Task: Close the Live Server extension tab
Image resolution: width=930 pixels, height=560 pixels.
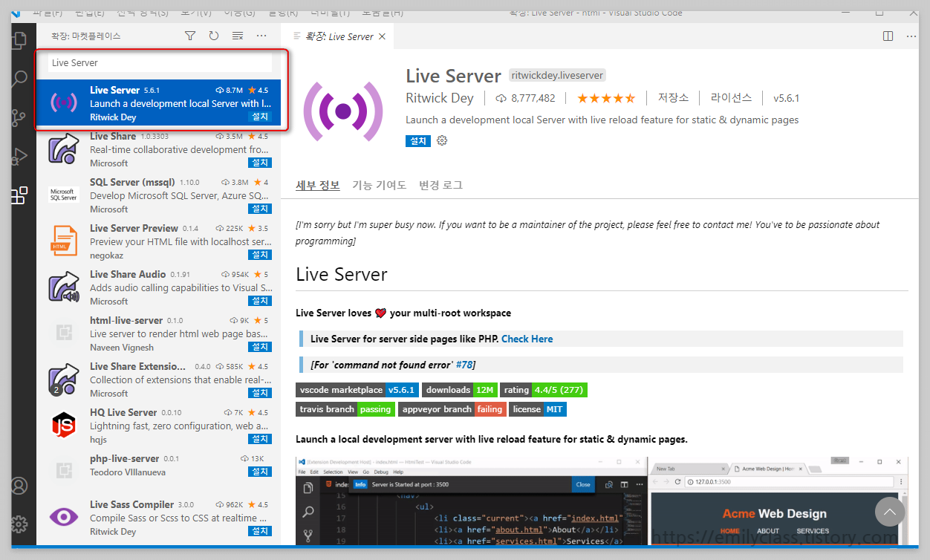Action: click(x=383, y=36)
